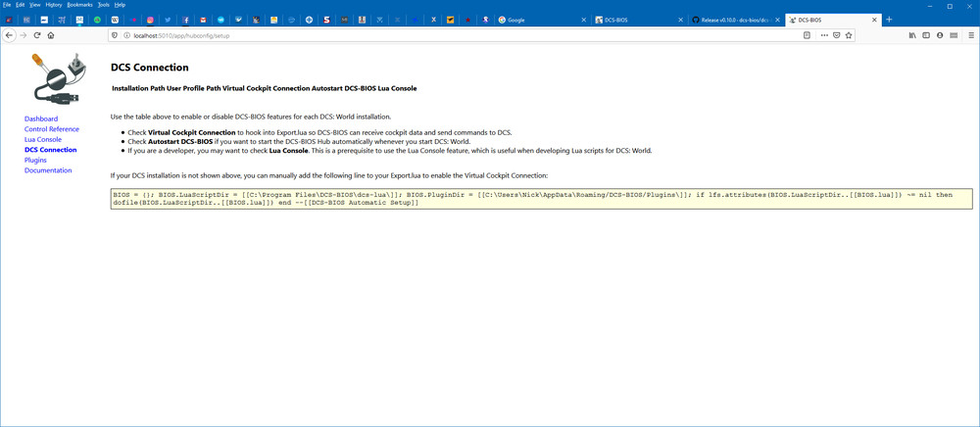Open the Tools menu
The width and height of the screenshot is (980, 427).
click(x=104, y=4)
